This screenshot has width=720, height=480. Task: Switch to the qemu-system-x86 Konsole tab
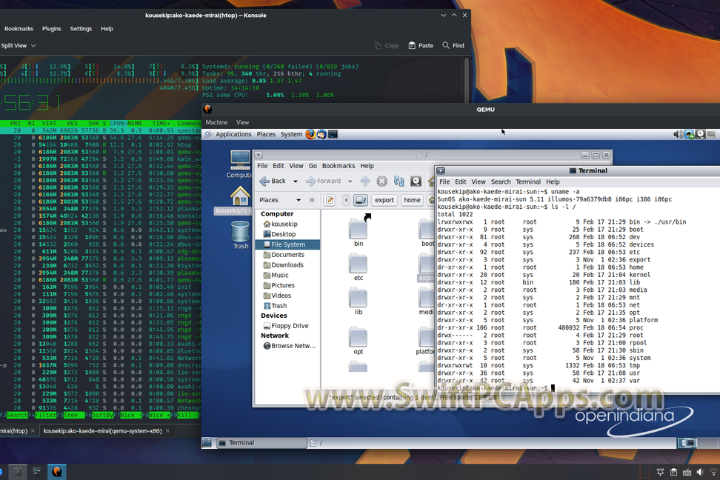pyautogui.click(x=102, y=431)
